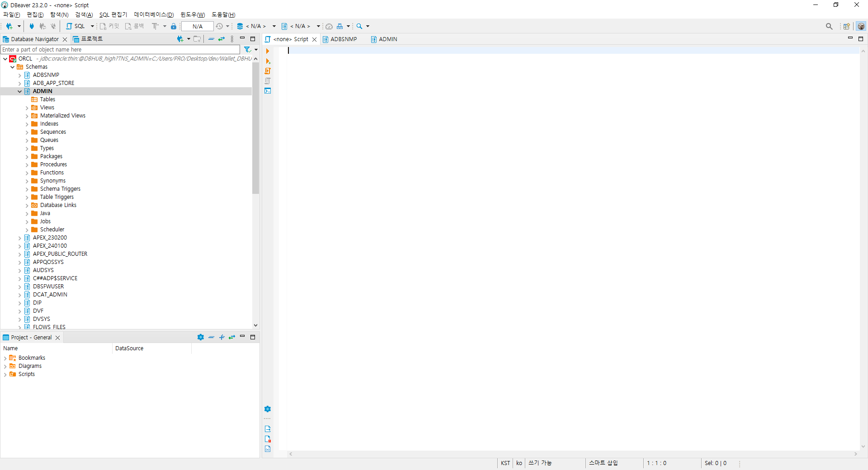Open the SQL 편집기 menu
Screen dimensions: 868x470
pyautogui.click(x=113, y=15)
